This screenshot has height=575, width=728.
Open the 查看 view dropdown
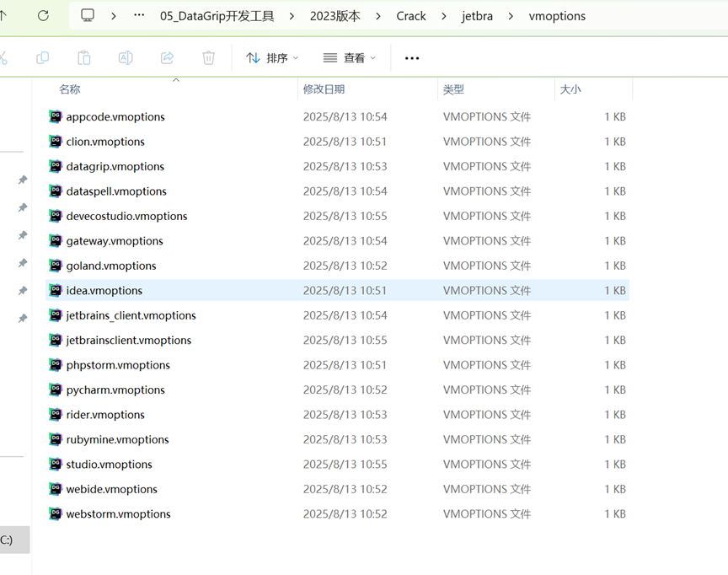point(350,58)
